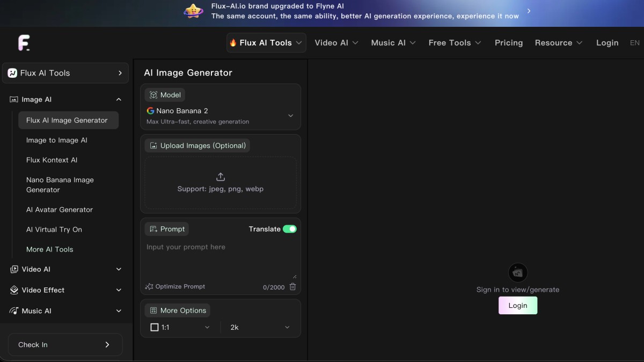Click Max Ultra-fast, creative generation text
The width and height of the screenshot is (644, 362).
(x=197, y=122)
